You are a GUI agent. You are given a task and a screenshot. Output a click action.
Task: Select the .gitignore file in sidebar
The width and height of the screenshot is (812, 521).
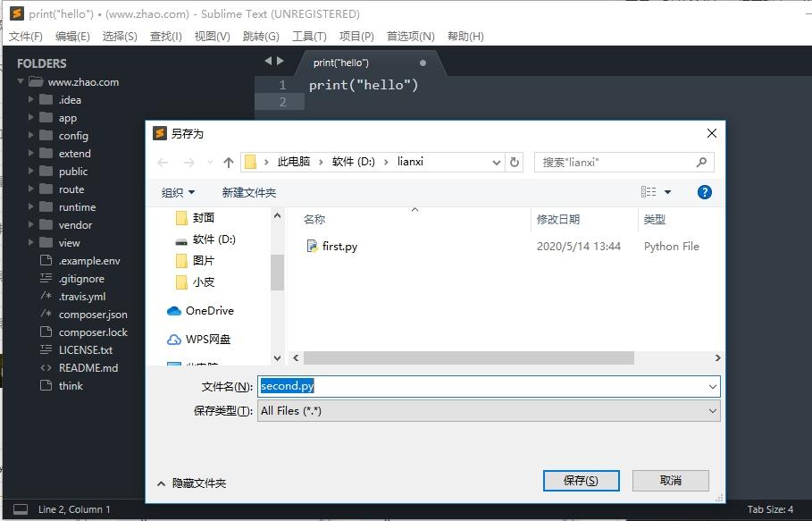click(81, 279)
